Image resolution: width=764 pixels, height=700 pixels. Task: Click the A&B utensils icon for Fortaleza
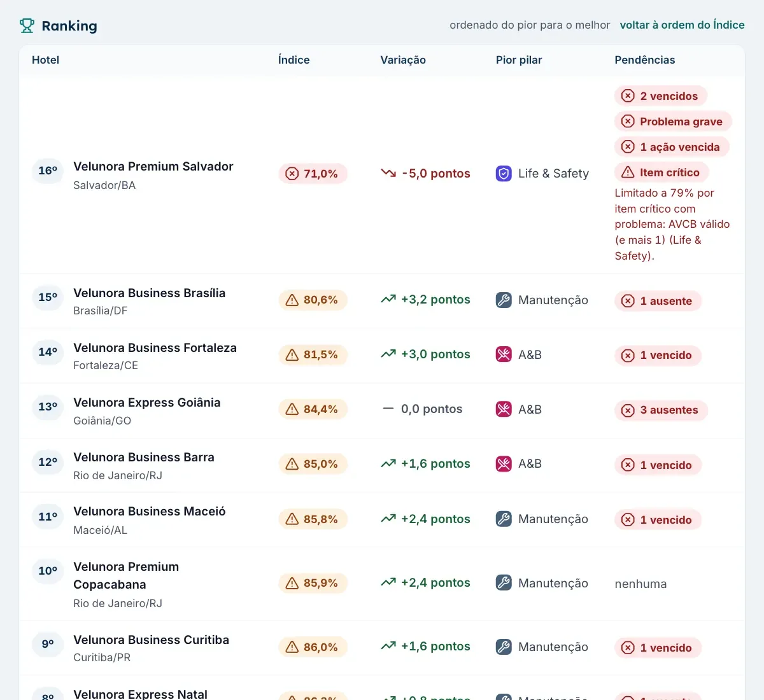click(504, 354)
